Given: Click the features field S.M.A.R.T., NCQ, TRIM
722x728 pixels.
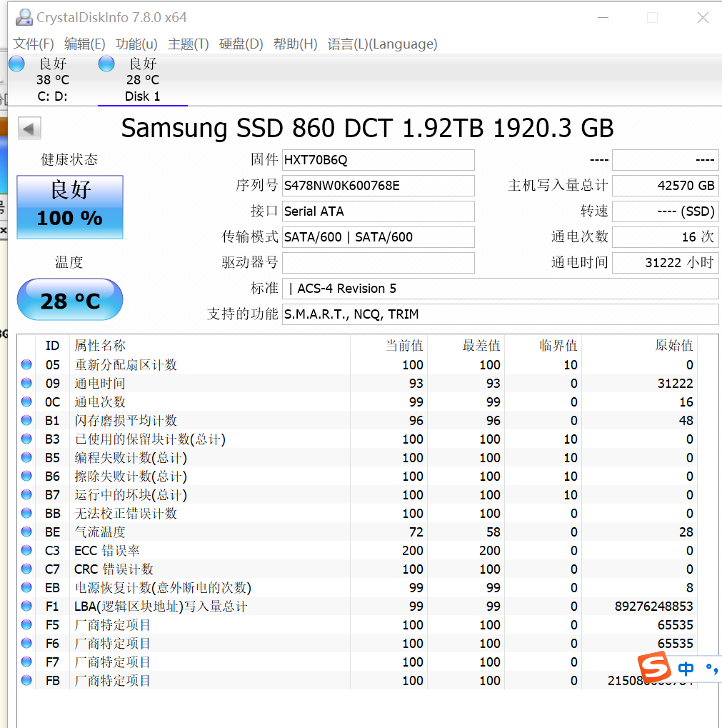Looking at the screenshot, I should pos(500,314).
